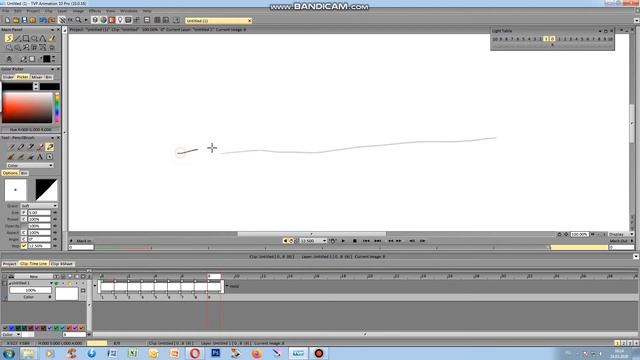Click the loop icon left of fps field
The width and height of the screenshot is (640, 360).
point(291,241)
